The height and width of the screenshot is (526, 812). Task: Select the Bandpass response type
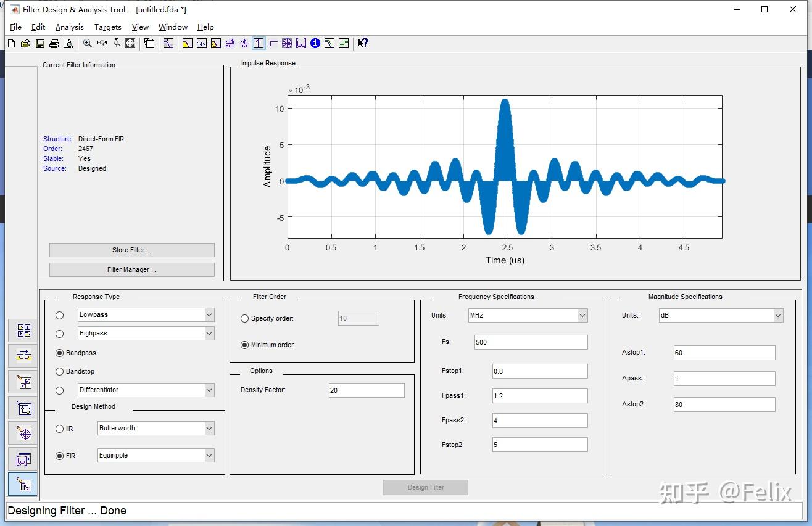pyautogui.click(x=59, y=353)
